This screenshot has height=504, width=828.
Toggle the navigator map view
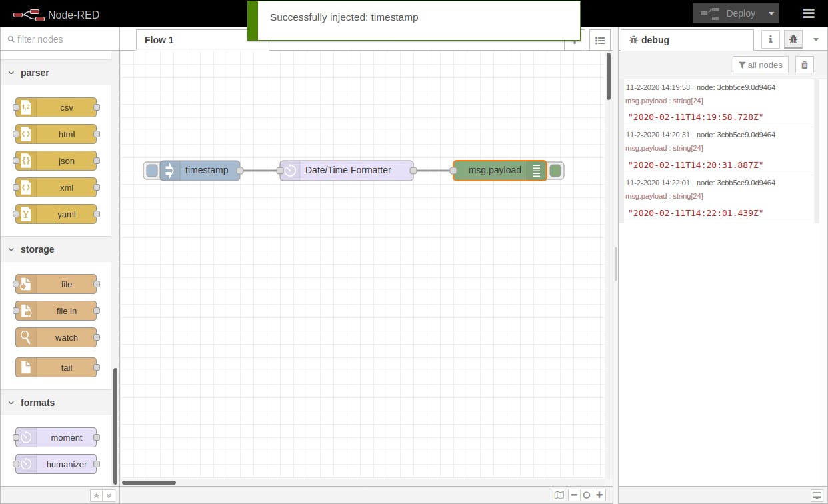pos(559,495)
